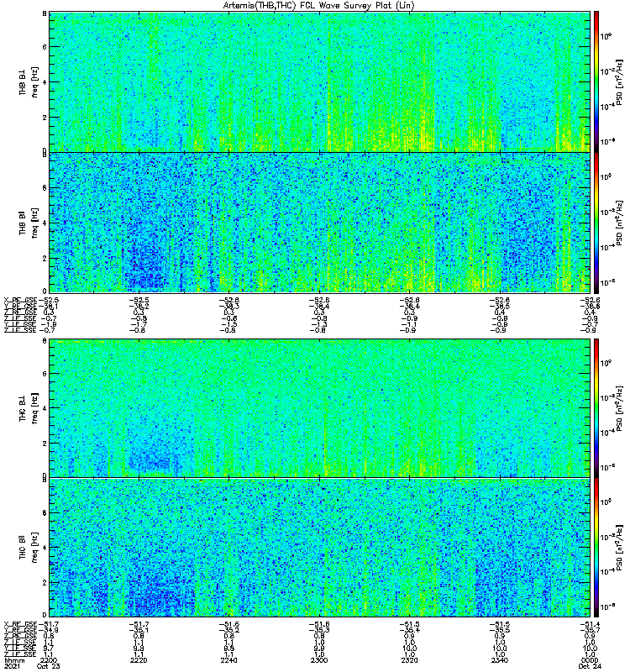Click the "Oct 23" date label
The height and width of the screenshot is (672, 630).
[49, 666]
